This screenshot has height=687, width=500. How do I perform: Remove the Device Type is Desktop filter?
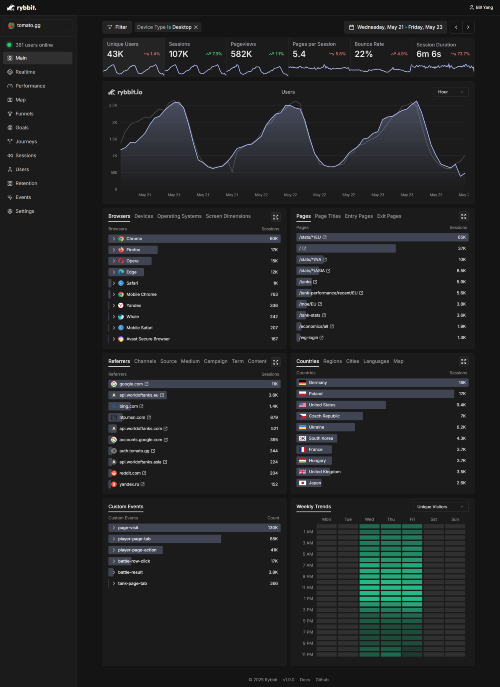coord(196,27)
